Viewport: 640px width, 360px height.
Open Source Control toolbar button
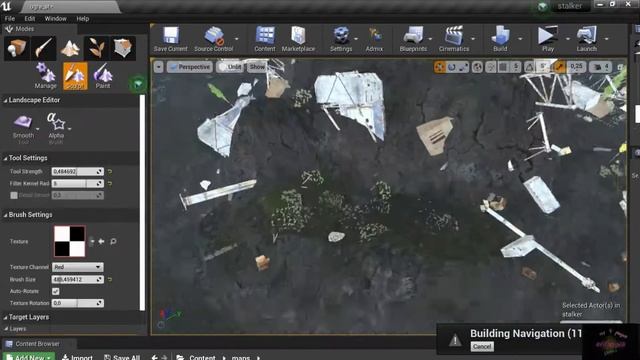tap(213, 39)
